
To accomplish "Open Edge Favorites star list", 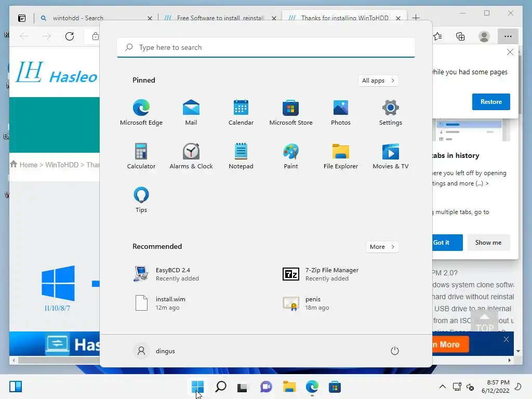I will tap(437, 36).
